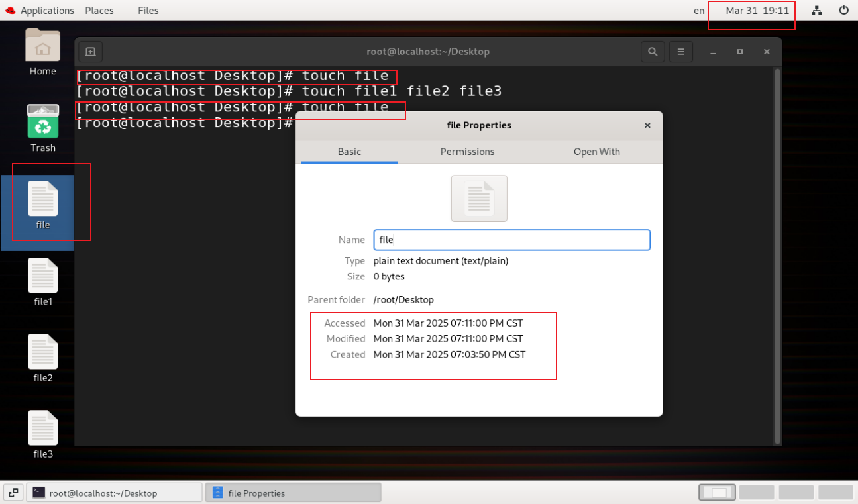Screen dimensions: 858x504
Task: Open the terminal hamburger menu
Action: [x=680, y=52]
